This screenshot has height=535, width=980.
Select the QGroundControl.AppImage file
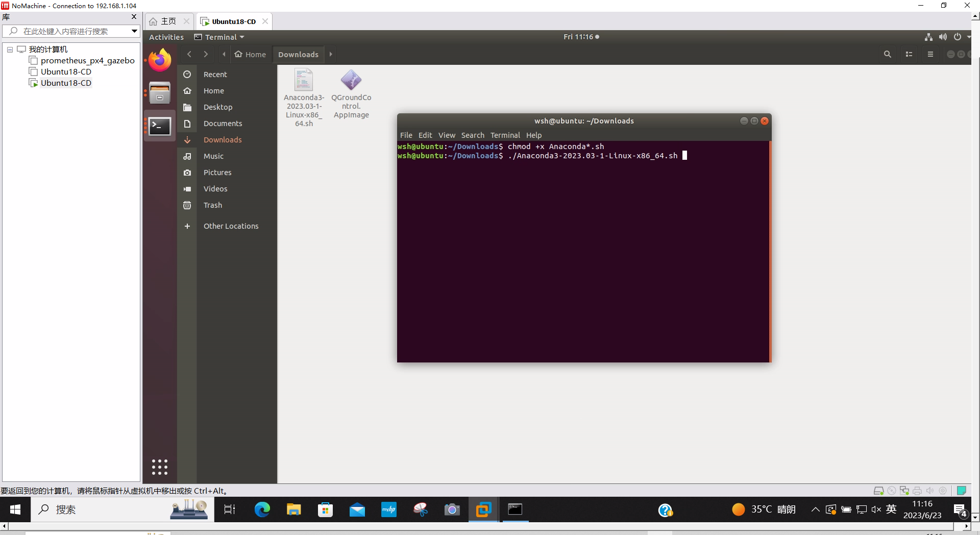pos(351,94)
